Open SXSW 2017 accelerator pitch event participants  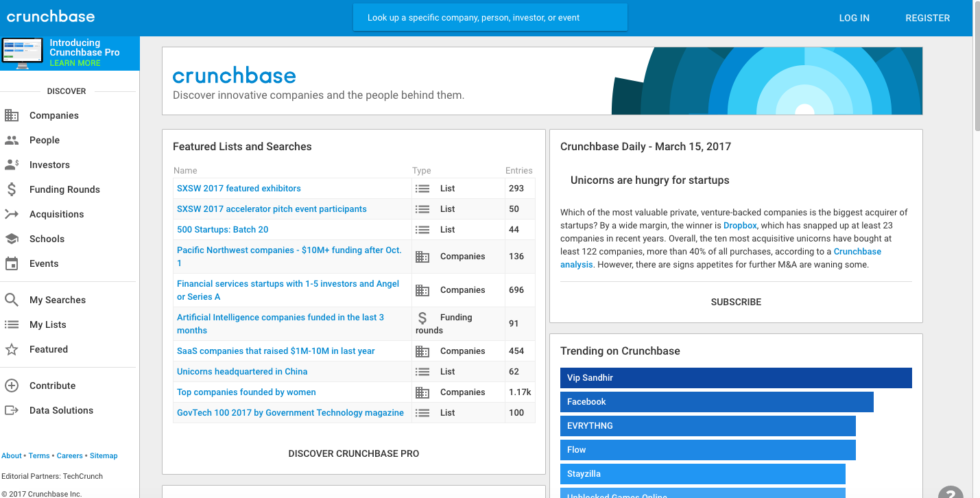272,209
